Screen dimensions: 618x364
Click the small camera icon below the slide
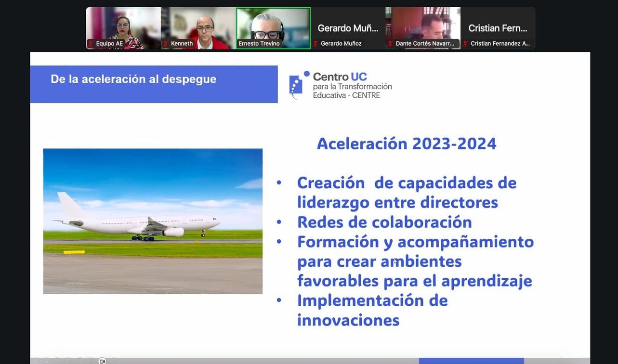[102, 361]
